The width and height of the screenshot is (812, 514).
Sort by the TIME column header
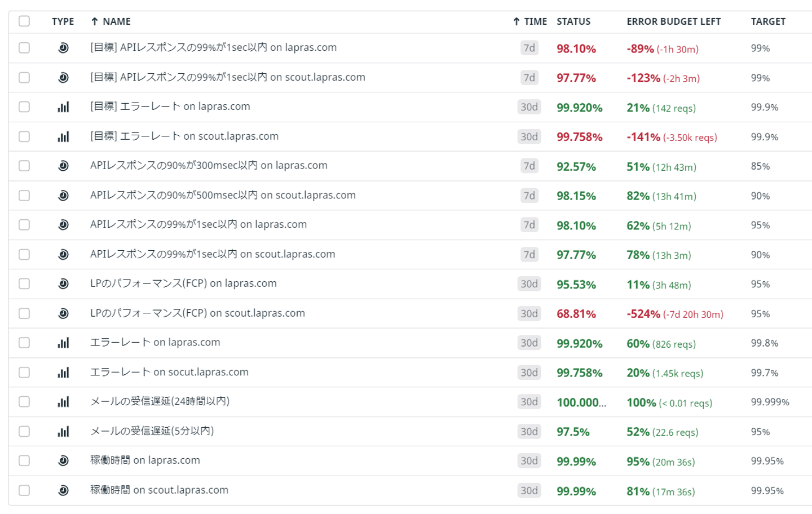coord(535,21)
